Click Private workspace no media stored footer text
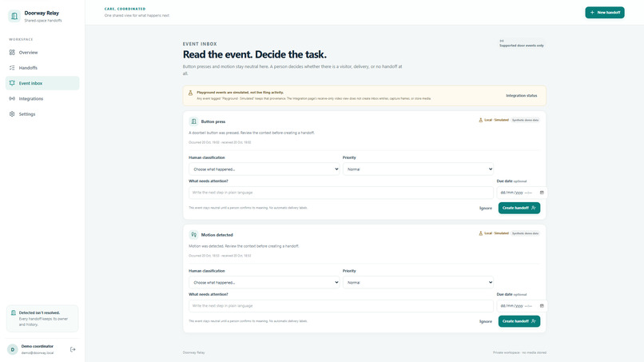This screenshot has height=362, width=644. click(x=519, y=352)
